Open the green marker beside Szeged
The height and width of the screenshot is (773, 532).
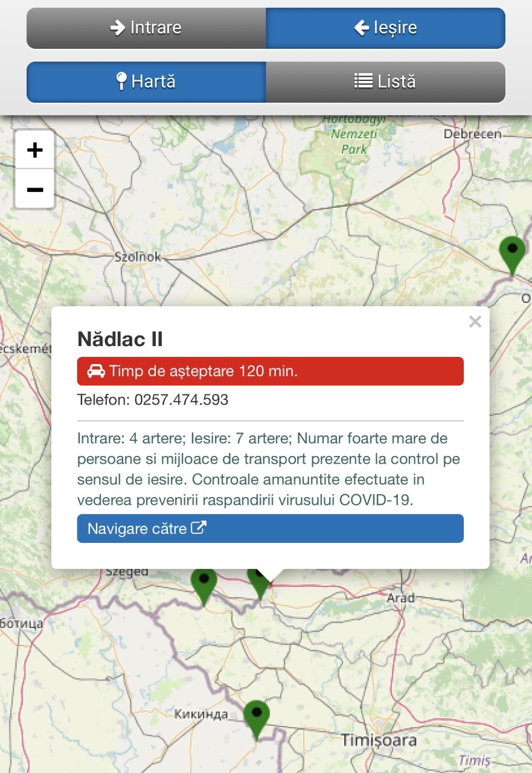[x=204, y=583]
